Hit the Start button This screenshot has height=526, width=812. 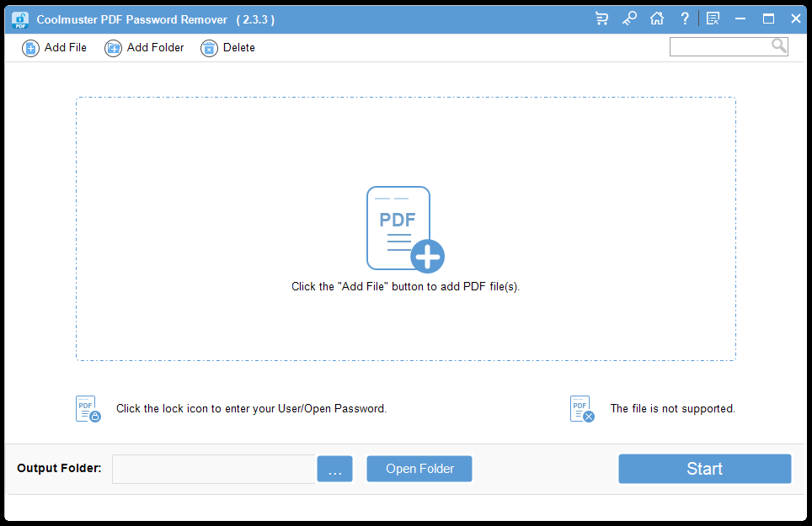[x=704, y=469]
